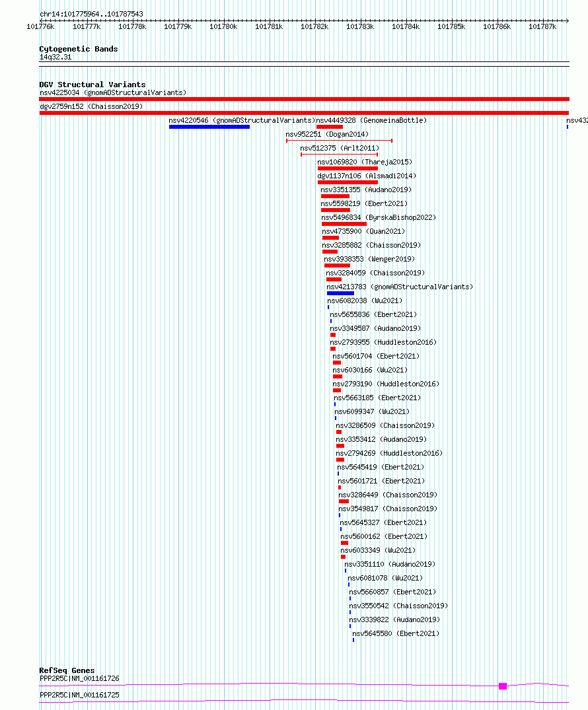588x710 pixels.
Task: Click nsv3285882 (Chaisson2019) label
Action: [371, 246]
